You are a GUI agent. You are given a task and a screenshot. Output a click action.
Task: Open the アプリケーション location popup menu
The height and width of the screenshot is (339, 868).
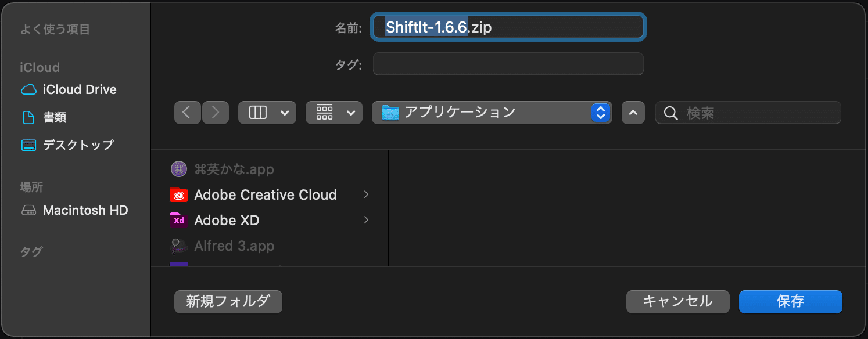pos(492,113)
